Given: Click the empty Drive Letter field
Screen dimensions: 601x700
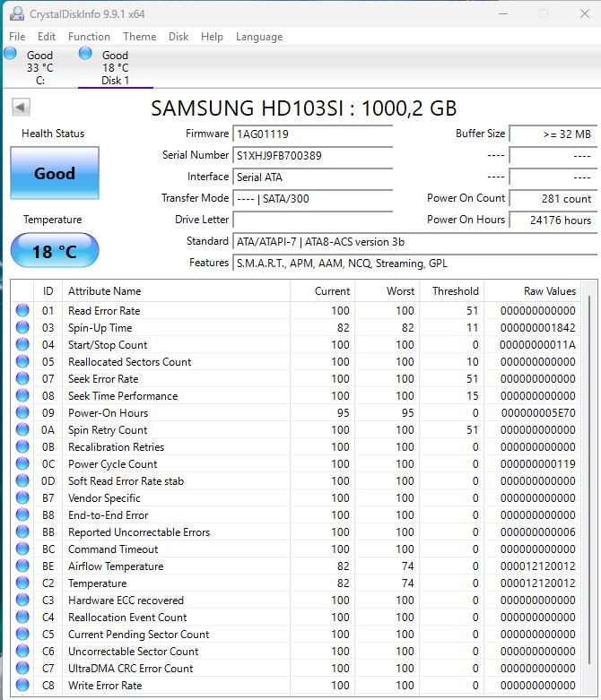Looking at the screenshot, I should [313, 220].
